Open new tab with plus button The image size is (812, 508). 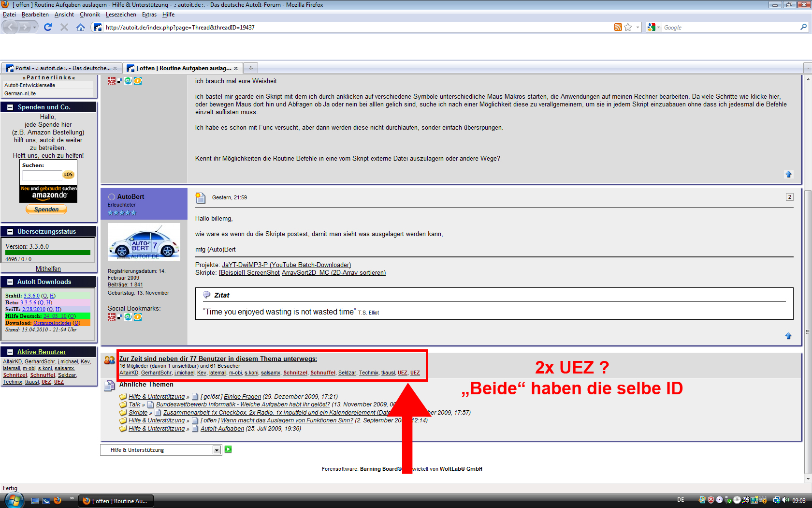click(x=250, y=68)
